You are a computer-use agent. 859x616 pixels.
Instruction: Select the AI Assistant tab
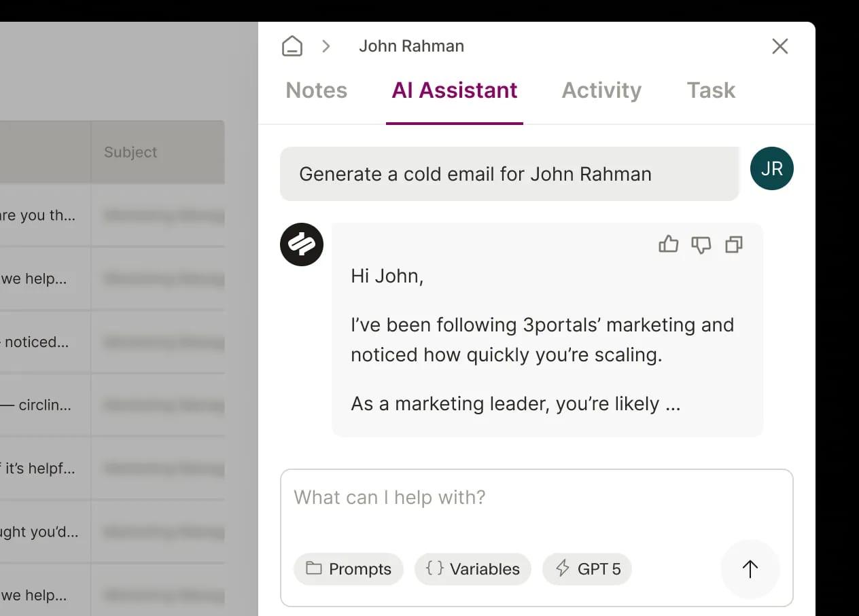click(455, 90)
